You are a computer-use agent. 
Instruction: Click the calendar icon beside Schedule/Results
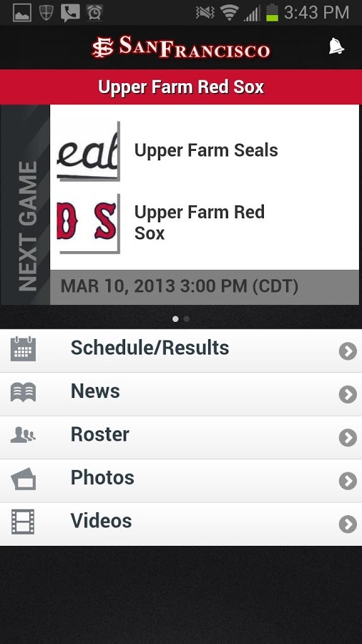click(23, 348)
